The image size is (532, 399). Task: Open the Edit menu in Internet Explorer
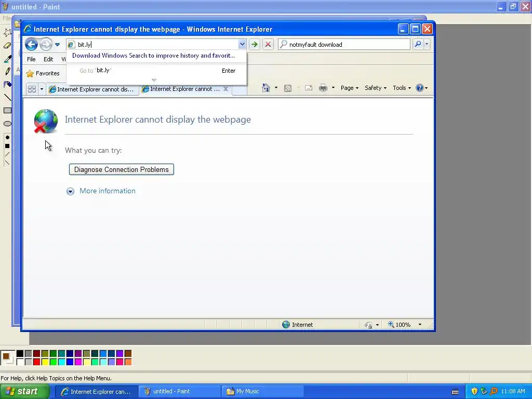[x=48, y=59]
